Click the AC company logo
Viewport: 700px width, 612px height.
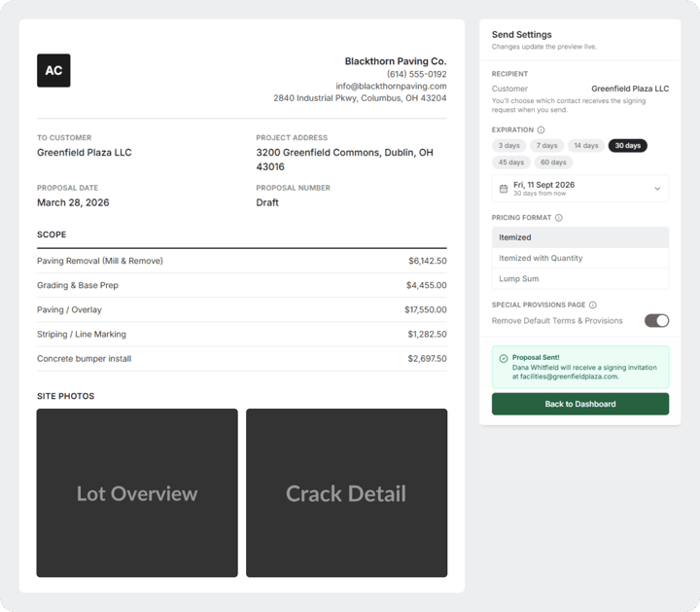[x=53, y=71]
